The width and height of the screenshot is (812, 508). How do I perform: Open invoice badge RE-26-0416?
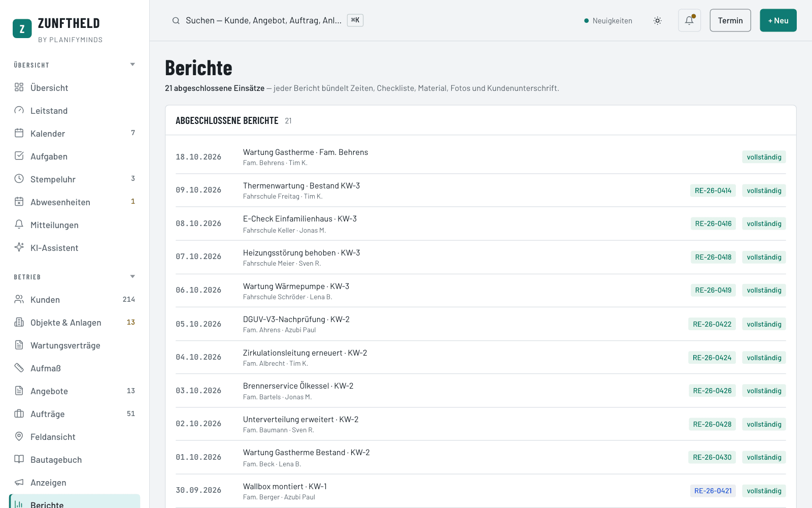point(713,224)
